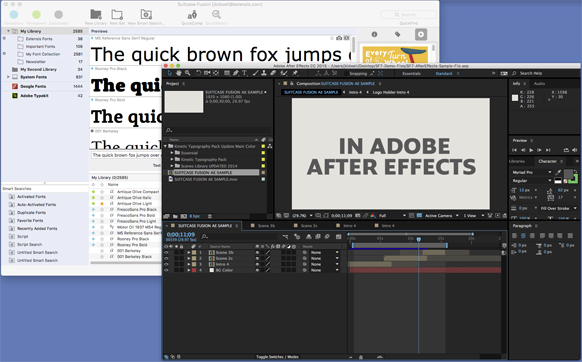This screenshot has height=362, width=582.
Task: Jump to first frame in Preview panel
Action: point(514,150)
